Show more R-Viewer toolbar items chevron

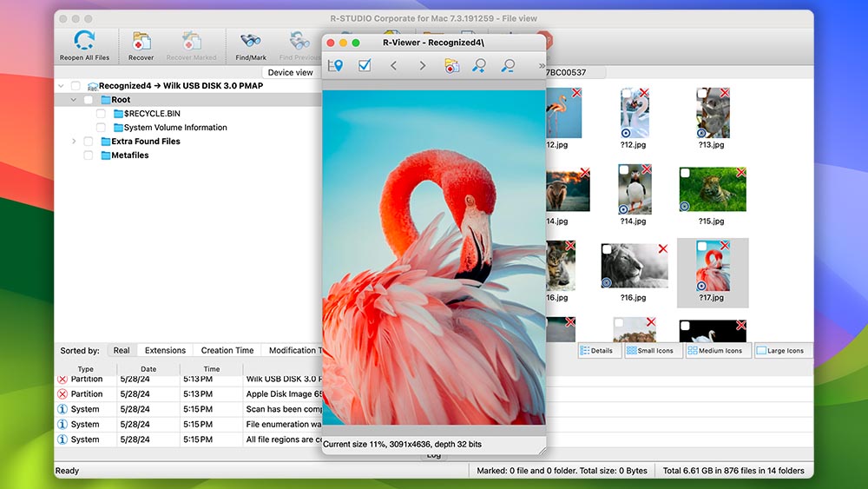pos(542,66)
